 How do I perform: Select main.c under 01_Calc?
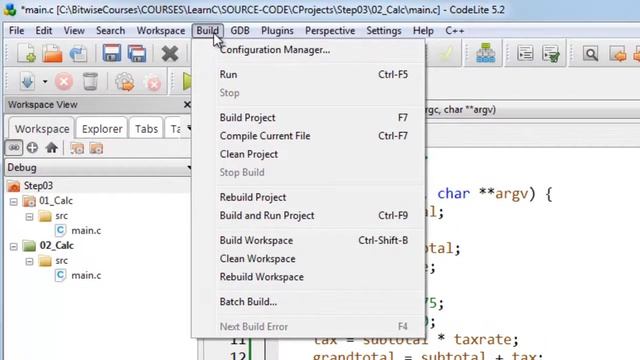click(86, 231)
